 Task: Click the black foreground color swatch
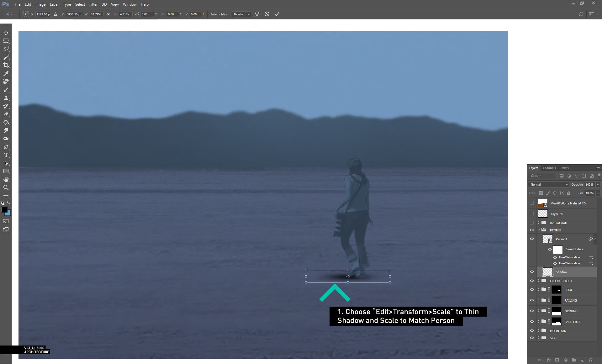coord(4,209)
